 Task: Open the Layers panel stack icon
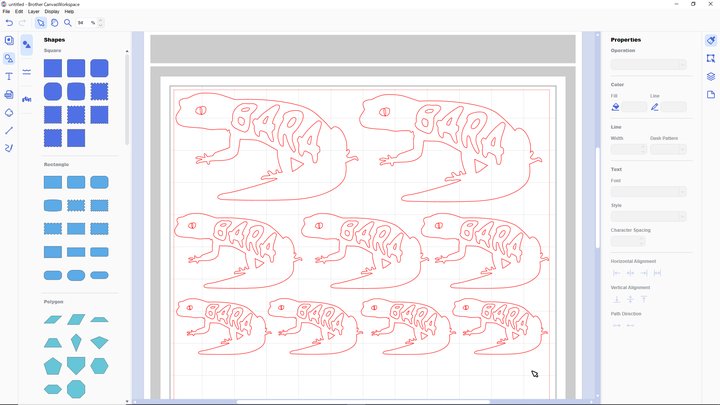click(x=711, y=76)
